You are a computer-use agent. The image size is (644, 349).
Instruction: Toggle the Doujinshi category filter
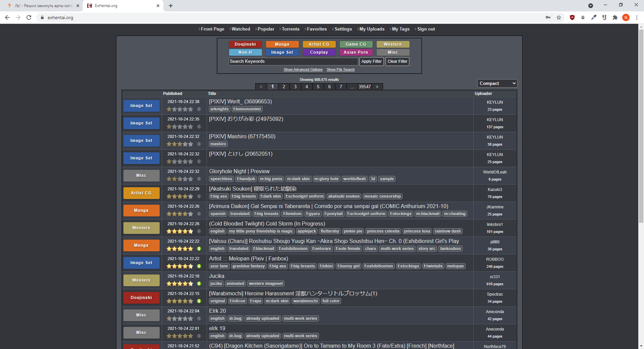245,44
